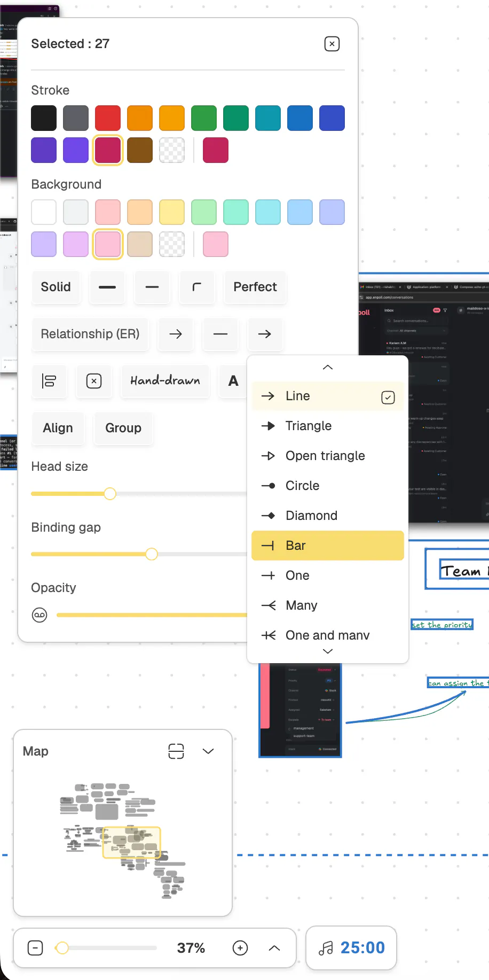Pick the light purple background swatch

pos(44,244)
